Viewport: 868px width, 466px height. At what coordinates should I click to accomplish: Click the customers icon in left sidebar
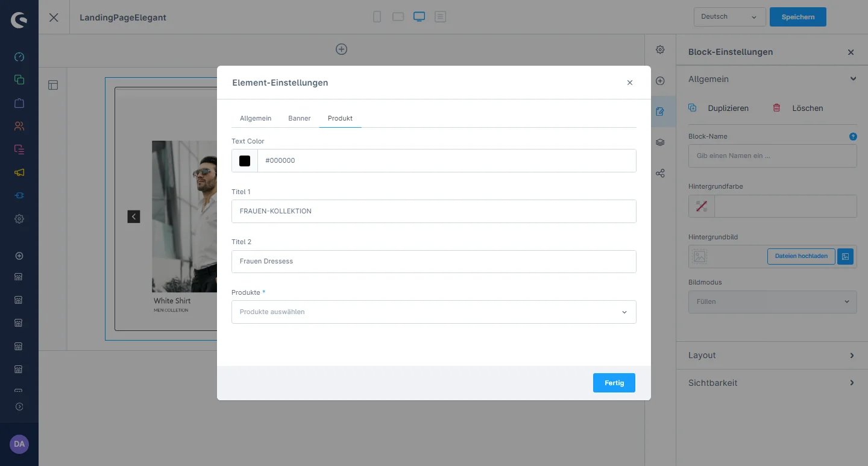tap(19, 126)
